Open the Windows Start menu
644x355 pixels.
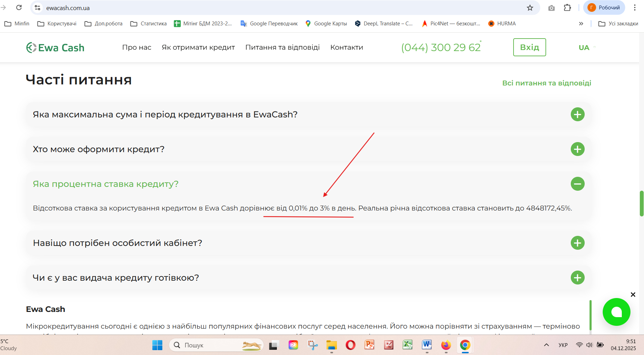157,345
